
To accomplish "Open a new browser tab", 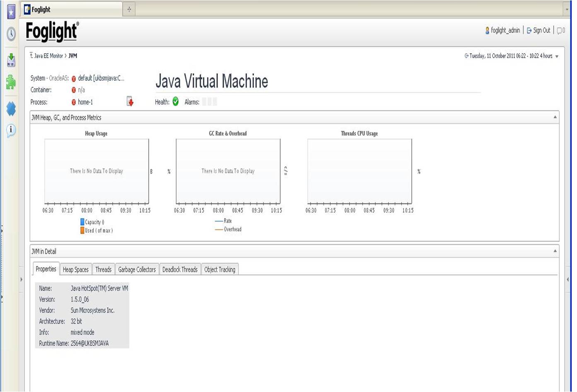I will click(129, 10).
